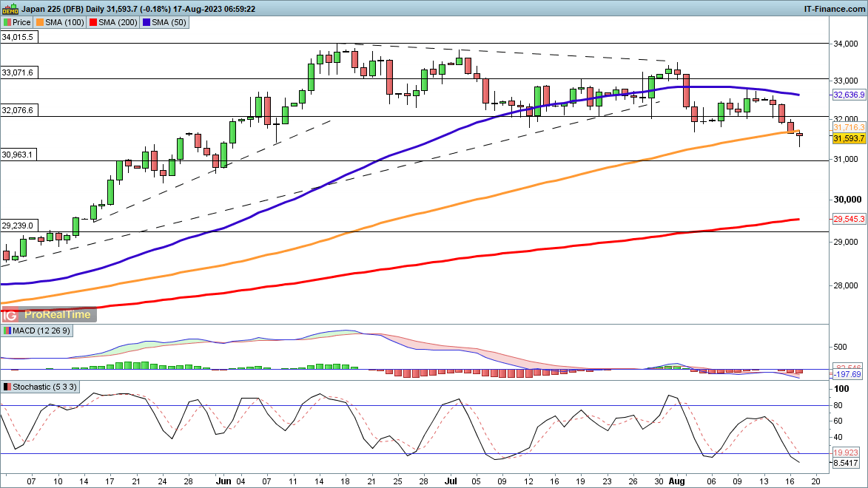This screenshot has height=488, width=868.
Task: Click the SMA 100 value tag 31,716.3
Action: pyautogui.click(x=849, y=127)
